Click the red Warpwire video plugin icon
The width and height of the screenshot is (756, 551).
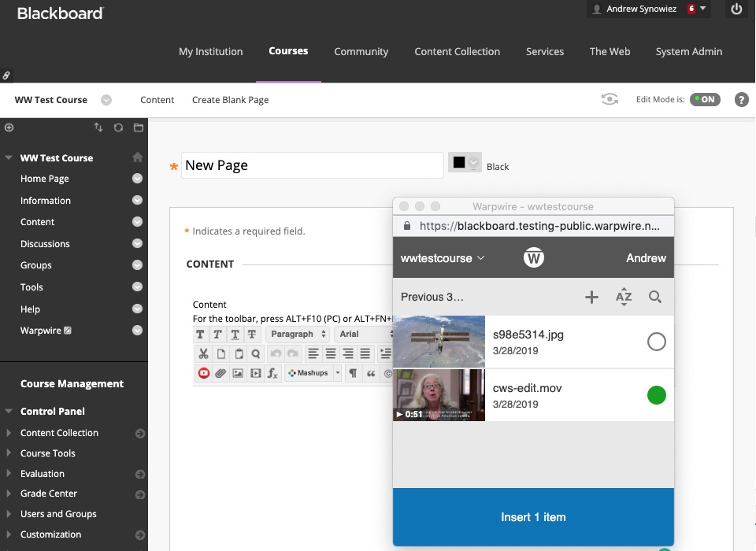[203, 373]
